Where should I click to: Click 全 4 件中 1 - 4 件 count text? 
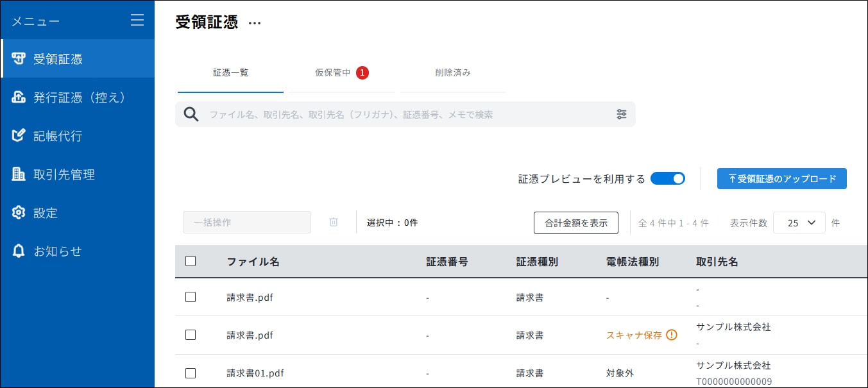pyautogui.click(x=674, y=223)
